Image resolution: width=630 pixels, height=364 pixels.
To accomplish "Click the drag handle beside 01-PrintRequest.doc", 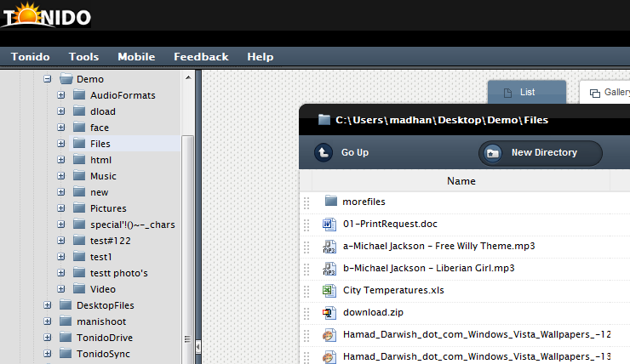I will coord(306,225).
